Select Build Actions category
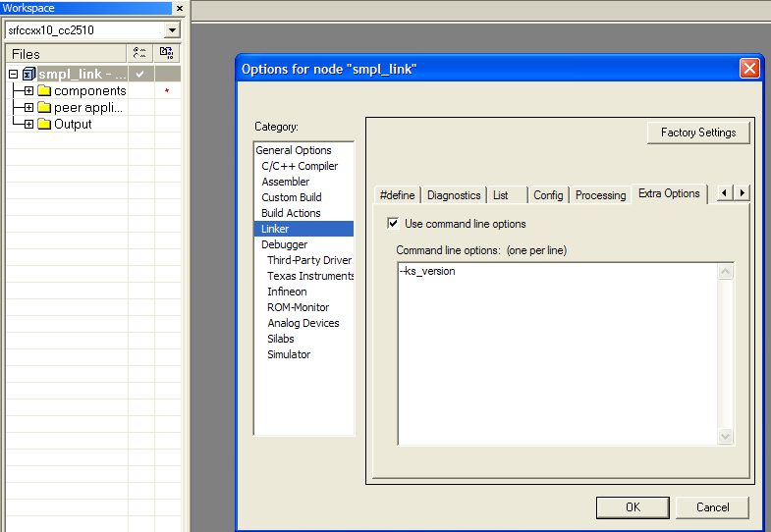Viewport: 771px width, 532px height. click(x=303, y=213)
